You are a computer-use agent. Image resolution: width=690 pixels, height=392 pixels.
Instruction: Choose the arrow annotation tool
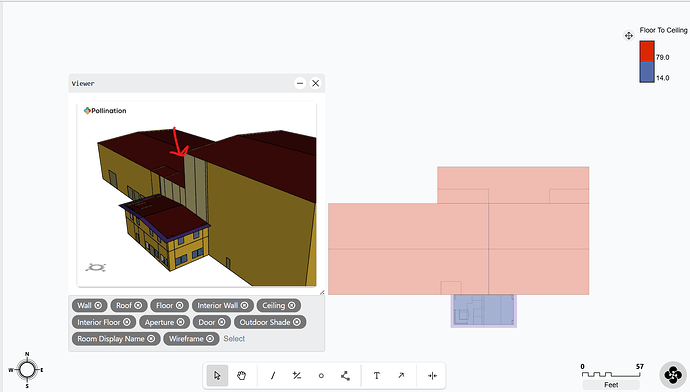[x=401, y=375]
